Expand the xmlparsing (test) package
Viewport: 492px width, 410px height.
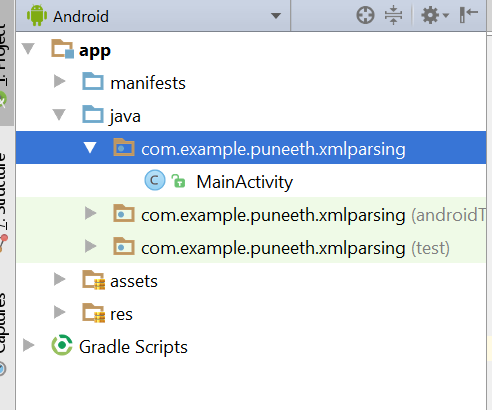pos(90,246)
